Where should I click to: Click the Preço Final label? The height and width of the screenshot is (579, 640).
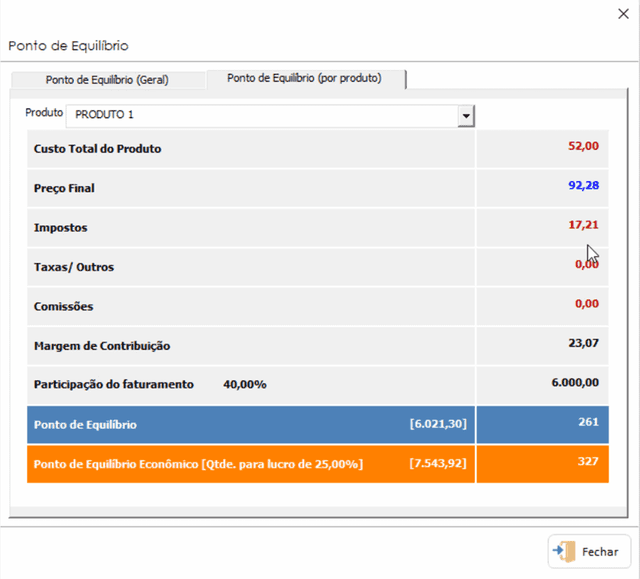(x=64, y=188)
